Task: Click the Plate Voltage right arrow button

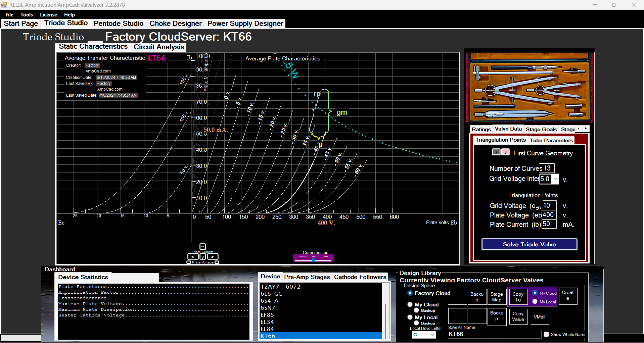Action: coord(213,256)
